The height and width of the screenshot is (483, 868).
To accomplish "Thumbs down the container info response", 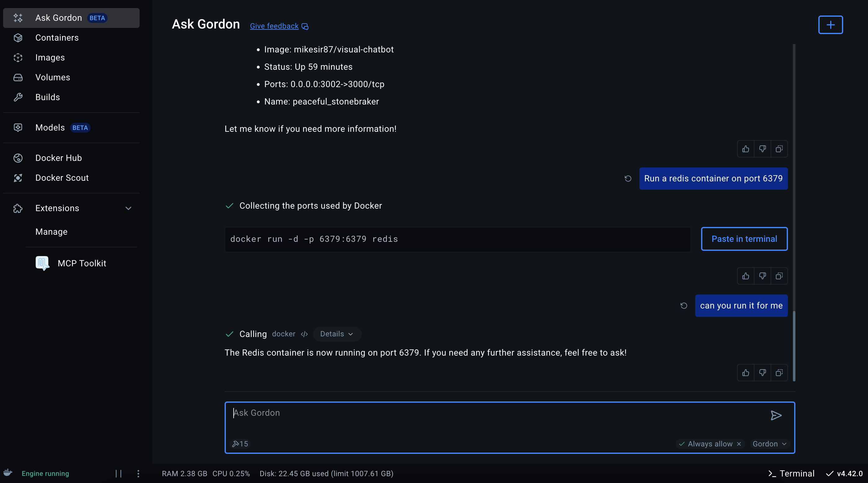I will (x=762, y=149).
